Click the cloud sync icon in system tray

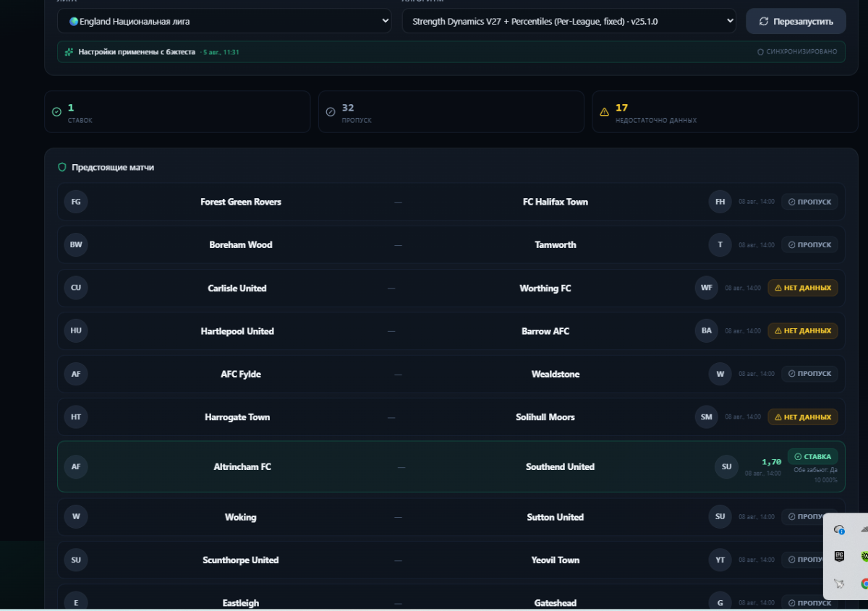coord(840,529)
